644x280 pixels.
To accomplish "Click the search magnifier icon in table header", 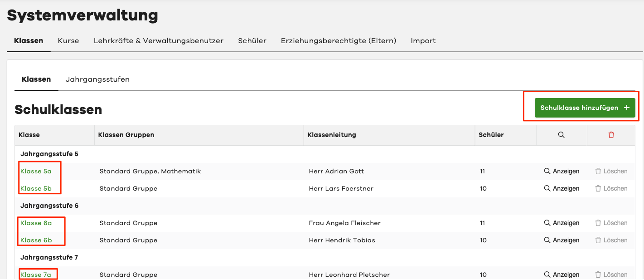I will (x=561, y=135).
